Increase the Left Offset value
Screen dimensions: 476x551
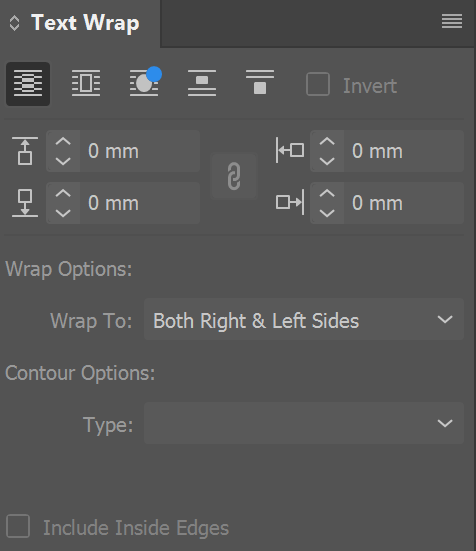coord(327,142)
